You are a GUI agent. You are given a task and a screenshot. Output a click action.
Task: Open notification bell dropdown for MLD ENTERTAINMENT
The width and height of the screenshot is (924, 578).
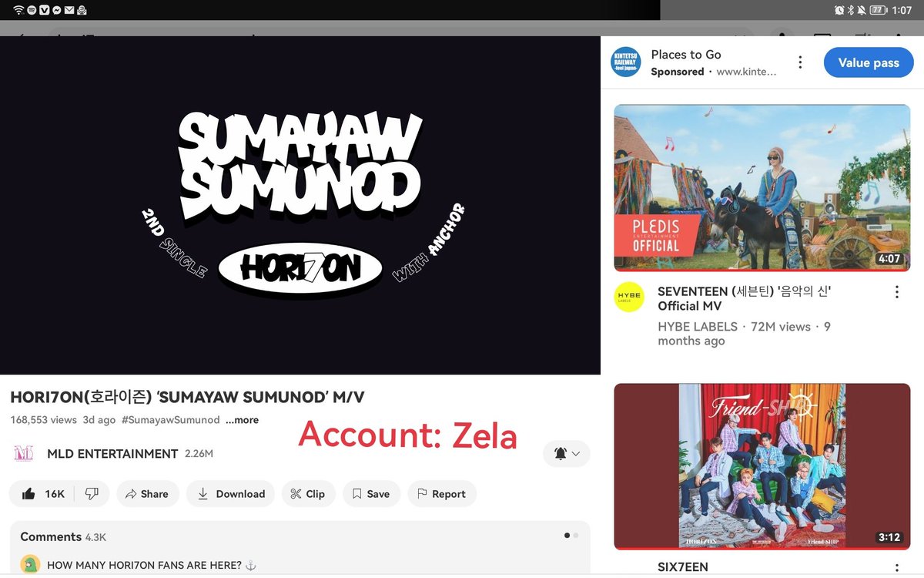click(567, 454)
